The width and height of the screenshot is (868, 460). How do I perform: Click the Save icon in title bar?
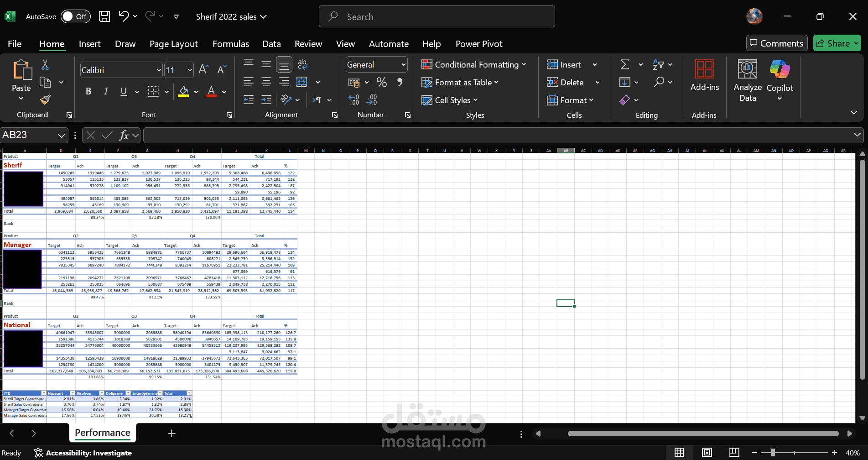point(104,16)
